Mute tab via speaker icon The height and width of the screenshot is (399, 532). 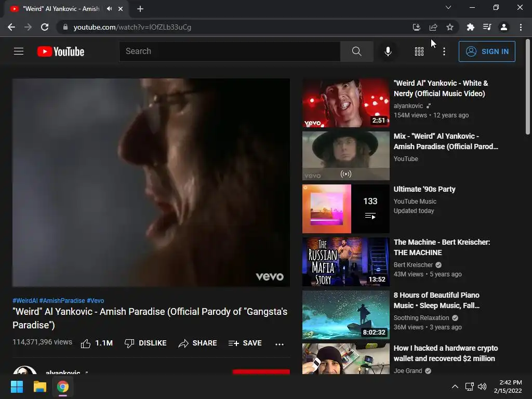point(109,9)
